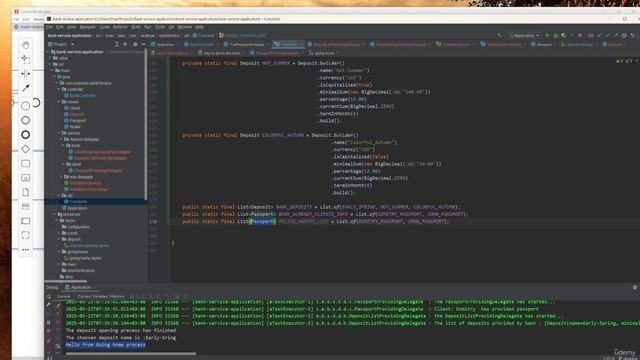Open the Refactor menu in IntelliJ
The height and width of the screenshot is (360, 640).
(120, 27)
